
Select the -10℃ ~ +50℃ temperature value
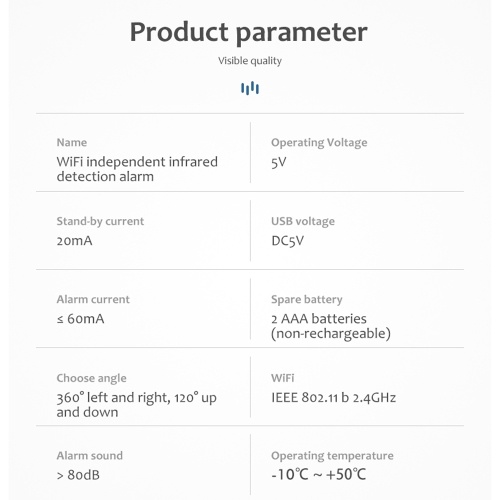pyautogui.click(x=319, y=474)
